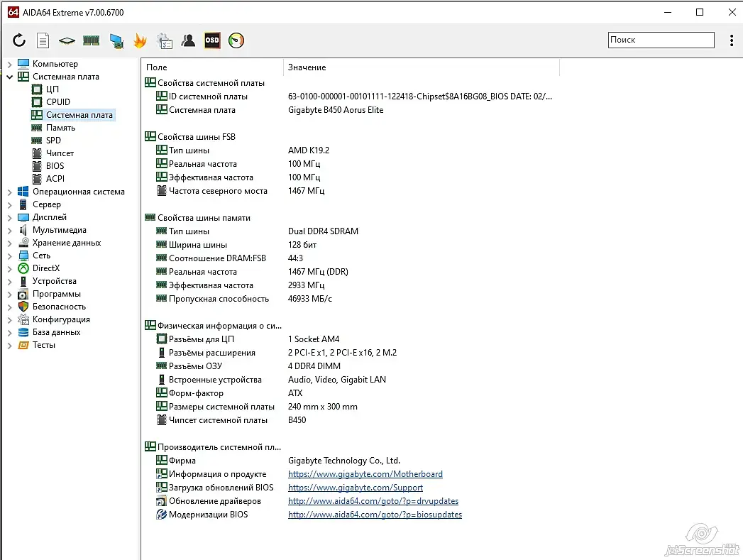743x560 pixels.
Task: Select the Чипсет системной платы row
Action: pyautogui.click(x=350, y=419)
